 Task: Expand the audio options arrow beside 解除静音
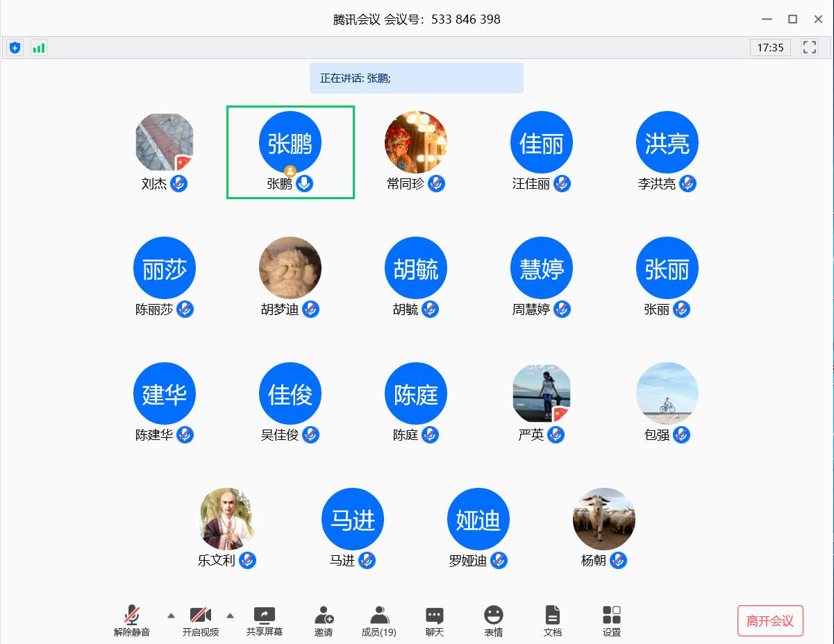tap(171, 616)
